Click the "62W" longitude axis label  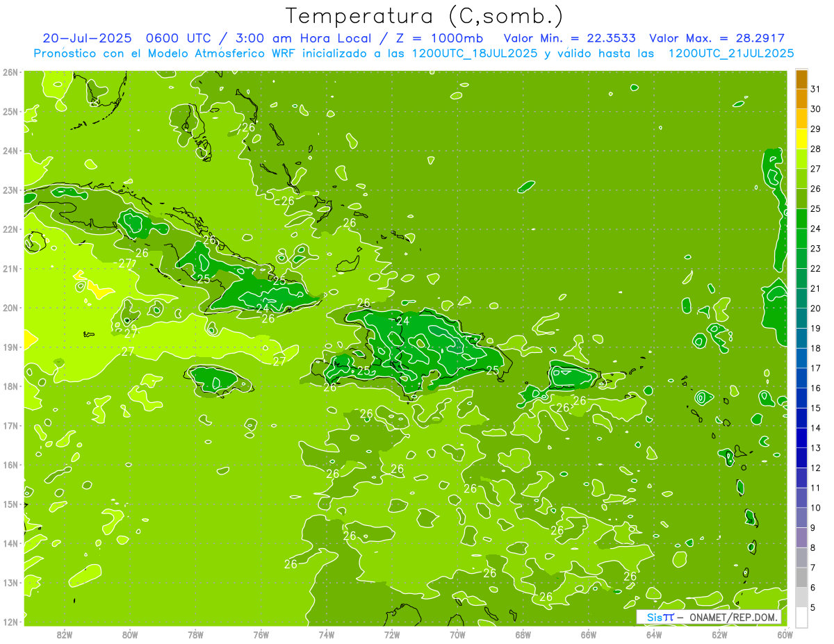pyautogui.click(x=719, y=634)
